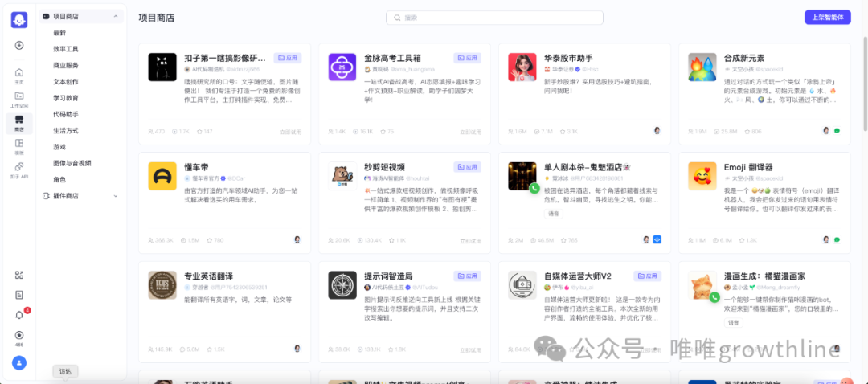
Task: Select 代码助手 category
Action: click(x=66, y=115)
